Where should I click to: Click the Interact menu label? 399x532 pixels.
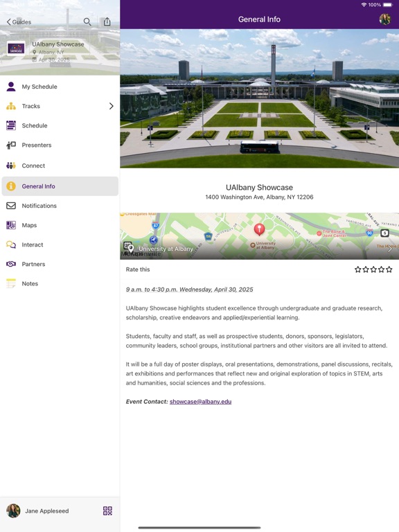(x=33, y=245)
